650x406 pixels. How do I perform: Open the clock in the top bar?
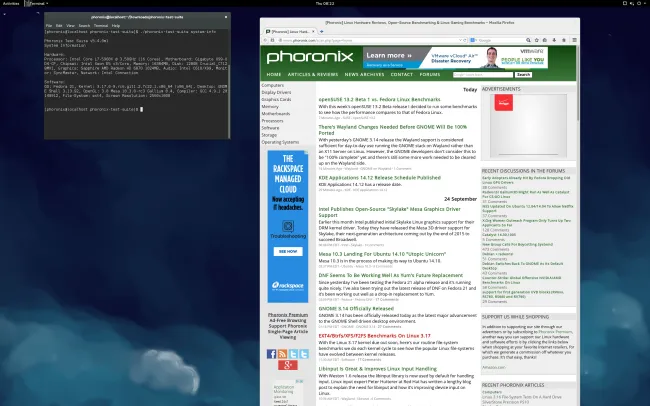[x=325, y=3]
